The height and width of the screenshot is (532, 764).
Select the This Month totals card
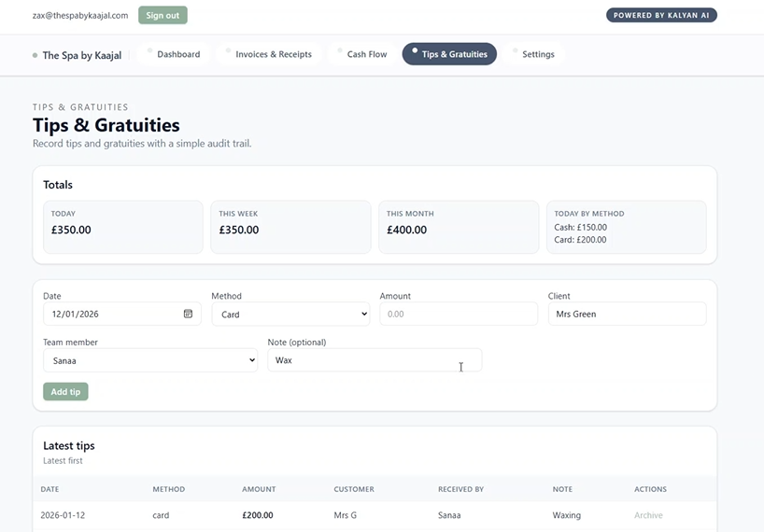coord(458,227)
